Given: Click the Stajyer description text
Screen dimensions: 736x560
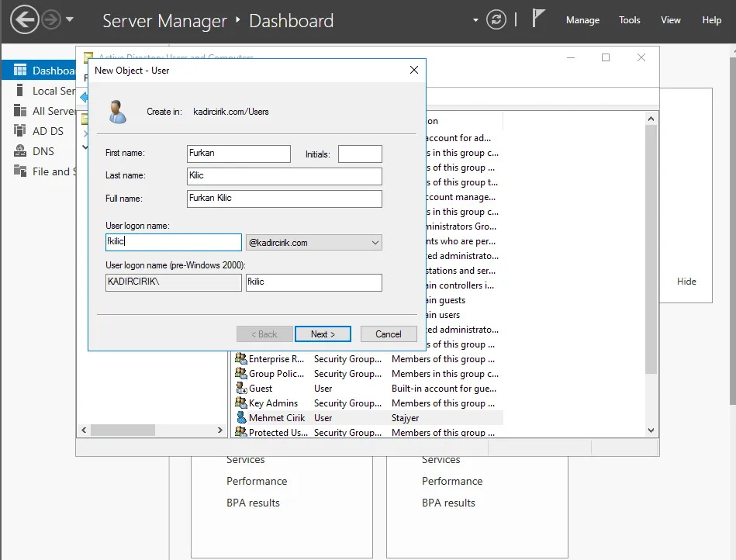Looking at the screenshot, I should (405, 418).
